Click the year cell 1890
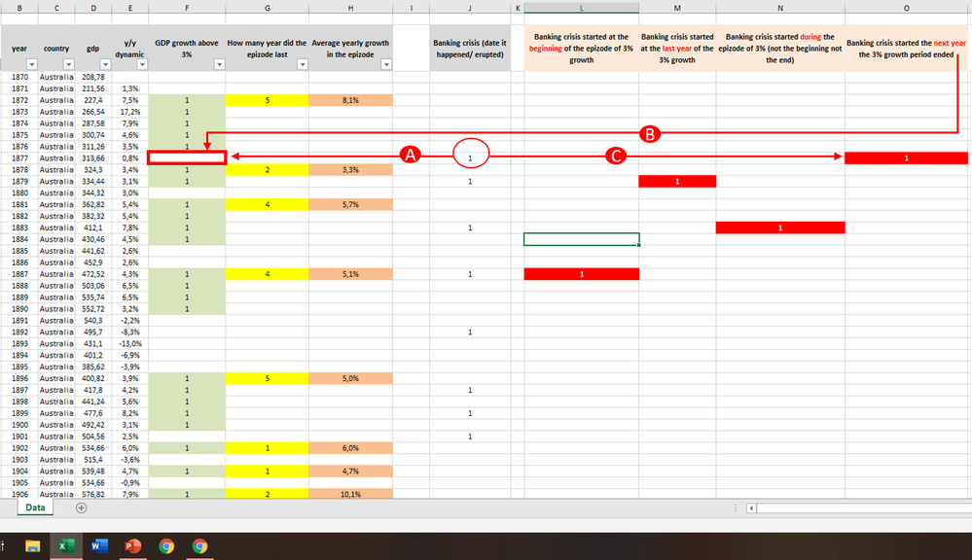This screenshot has width=972, height=560. 19,309
